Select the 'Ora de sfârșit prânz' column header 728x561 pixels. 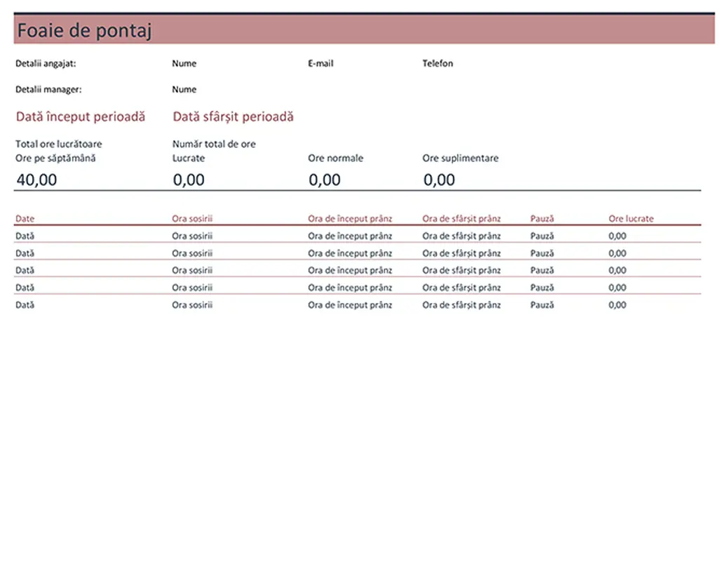[x=461, y=219]
